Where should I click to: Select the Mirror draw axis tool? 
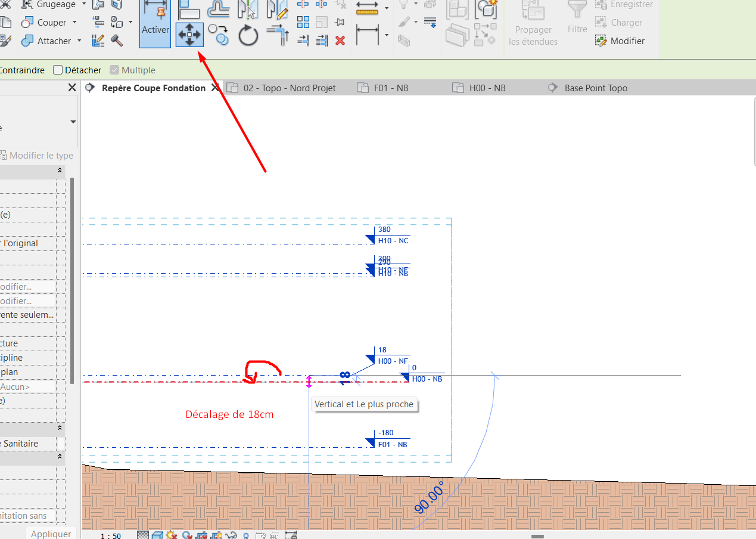tap(277, 8)
